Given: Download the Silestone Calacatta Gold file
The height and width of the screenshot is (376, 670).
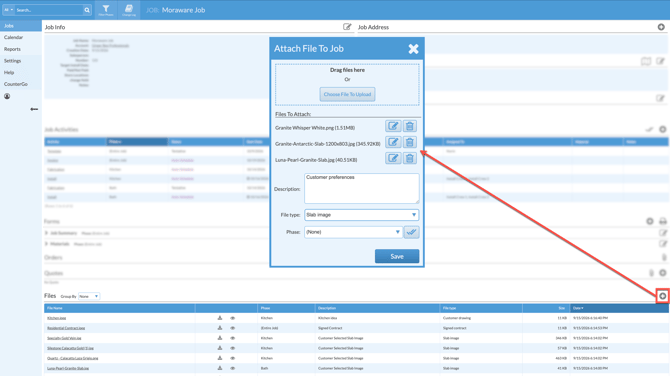Looking at the screenshot, I should point(220,348).
